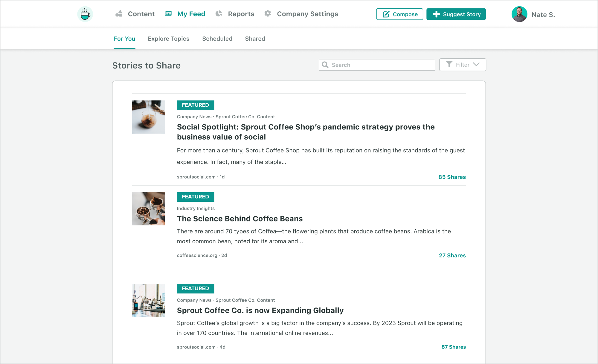Open the user profile avatar menu

click(519, 14)
